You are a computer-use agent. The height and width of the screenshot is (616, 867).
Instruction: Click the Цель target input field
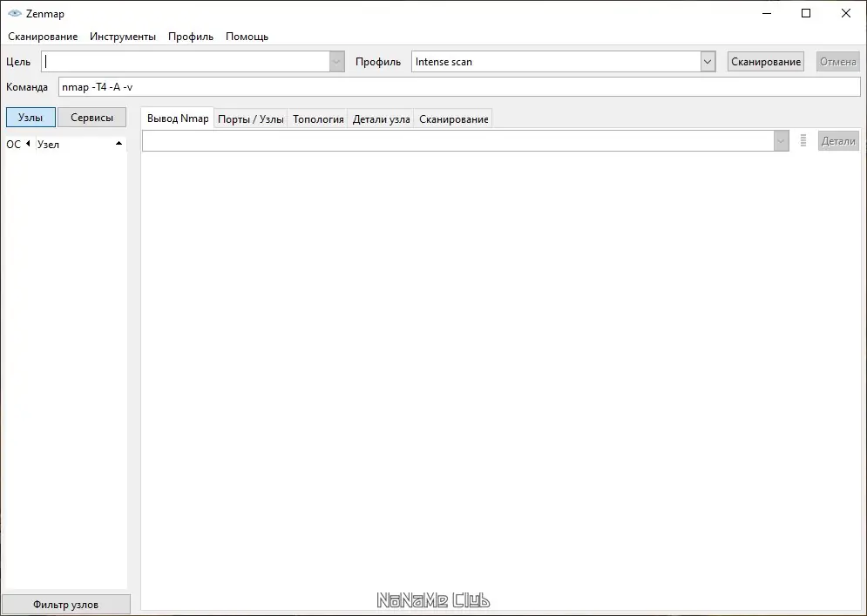point(186,61)
